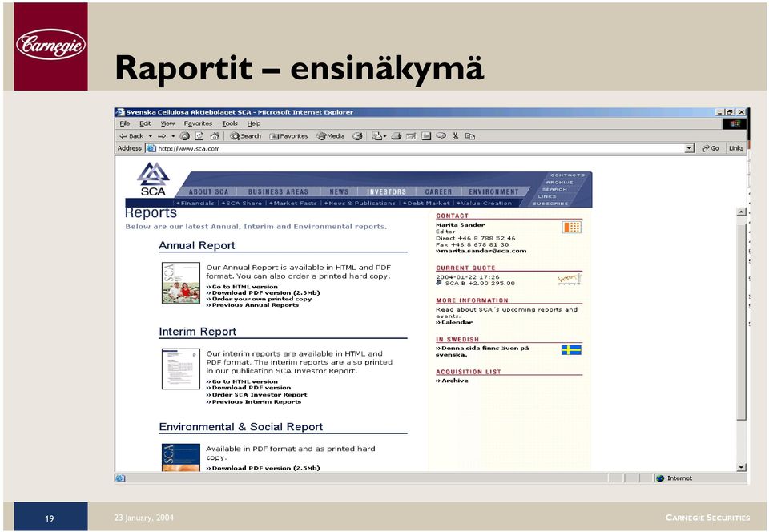Image resolution: width=769 pixels, height=532 pixels.
Task: Open the current quote mini chart
Action: [x=570, y=280]
